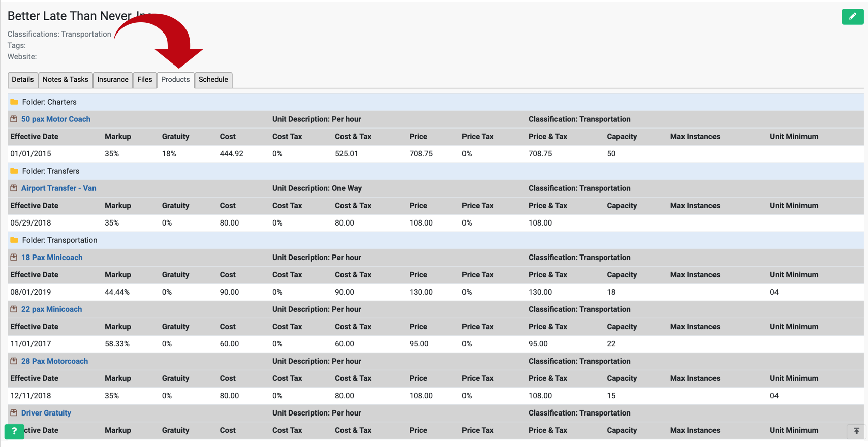Image resolution: width=868 pixels, height=447 pixels.
Task: Click the effective date 12/11/2018
Action: pos(30,395)
